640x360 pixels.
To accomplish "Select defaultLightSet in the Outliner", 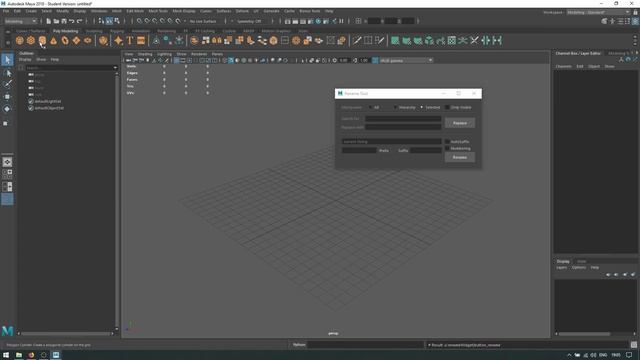I will click(48, 101).
